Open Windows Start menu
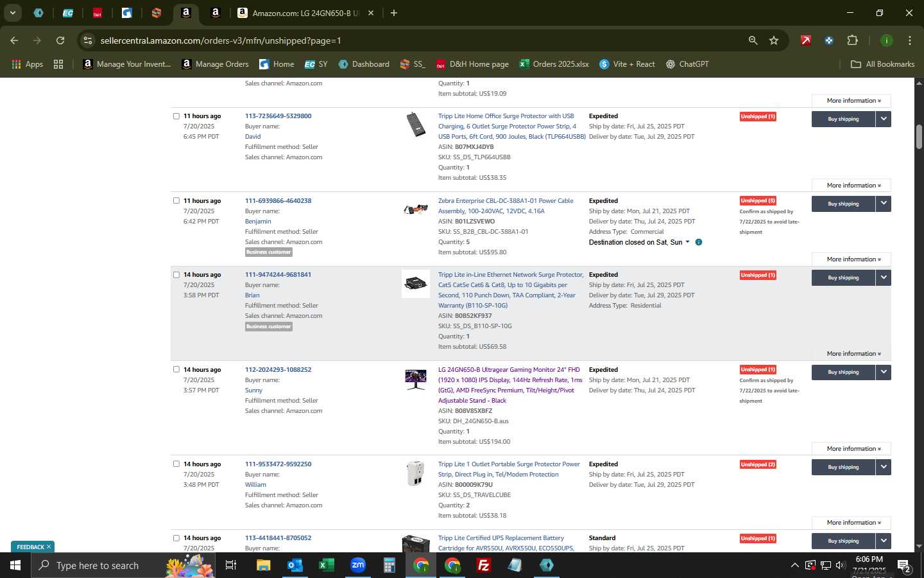The height and width of the screenshot is (578, 924). 15,565
